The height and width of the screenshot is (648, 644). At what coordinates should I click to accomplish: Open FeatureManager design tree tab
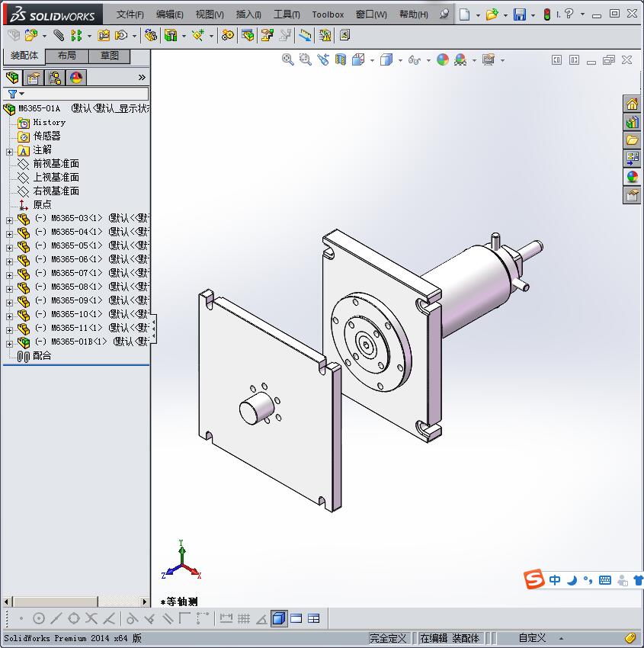tap(12, 78)
